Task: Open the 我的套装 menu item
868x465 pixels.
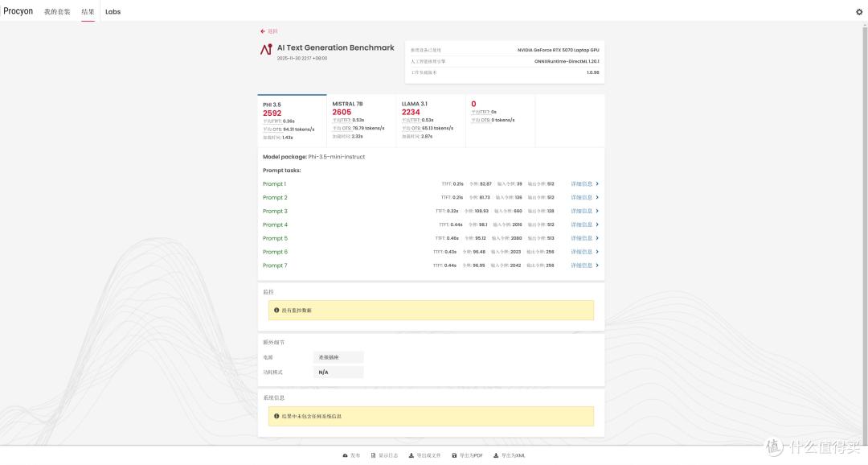Action: pos(57,11)
